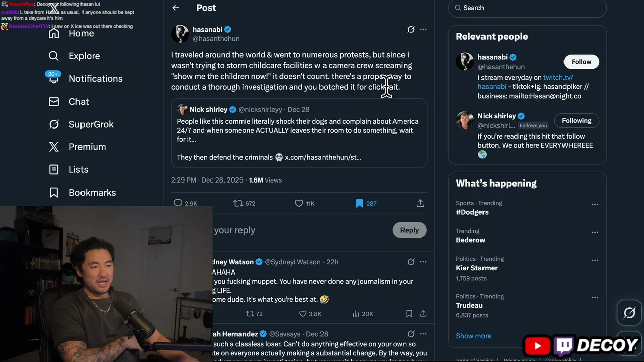Open Grok explain icon on hasanabi's post
Image resolution: width=644 pixels, height=362 pixels.
[411, 30]
